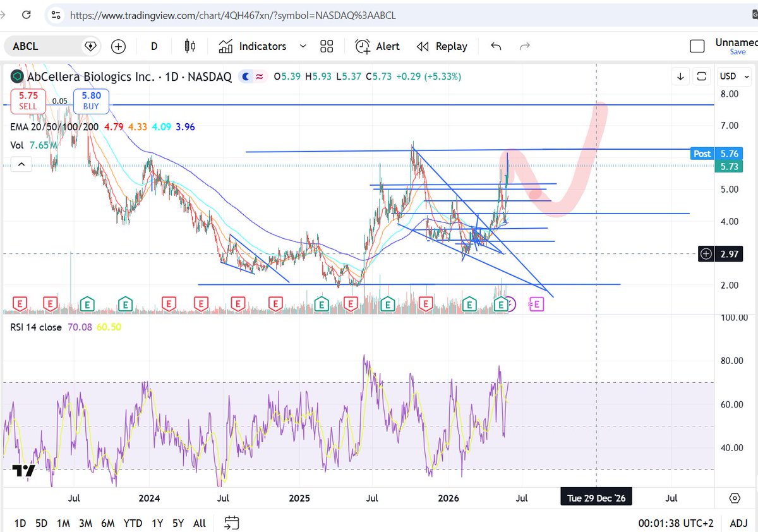Set the range to 1M
Viewport: 758px width, 532px height.
63,523
